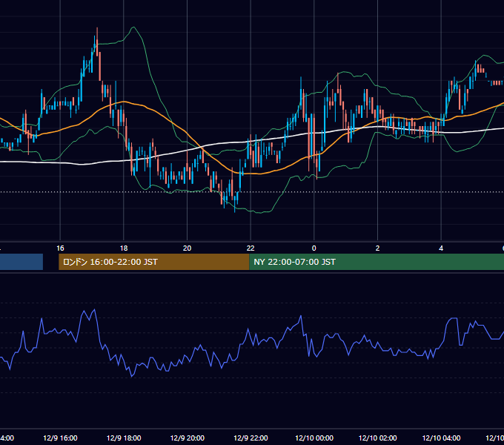This screenshot has width=504, height=445.
Task: Click the 12/10 02:00 label on oscillator axis
Action: [378, 438]
